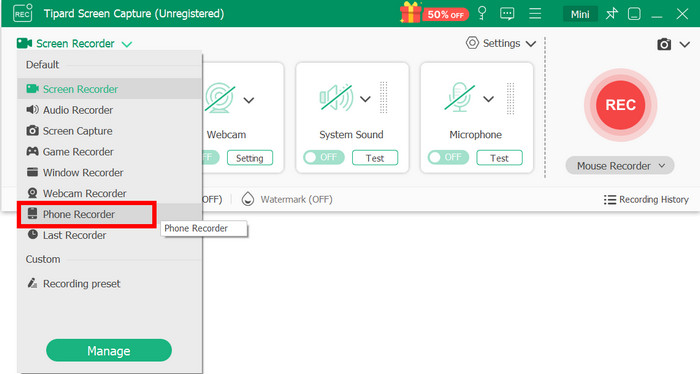
Task: Expand the snapshot camera dropdown arrow
Action: click(x=685, y=44)
